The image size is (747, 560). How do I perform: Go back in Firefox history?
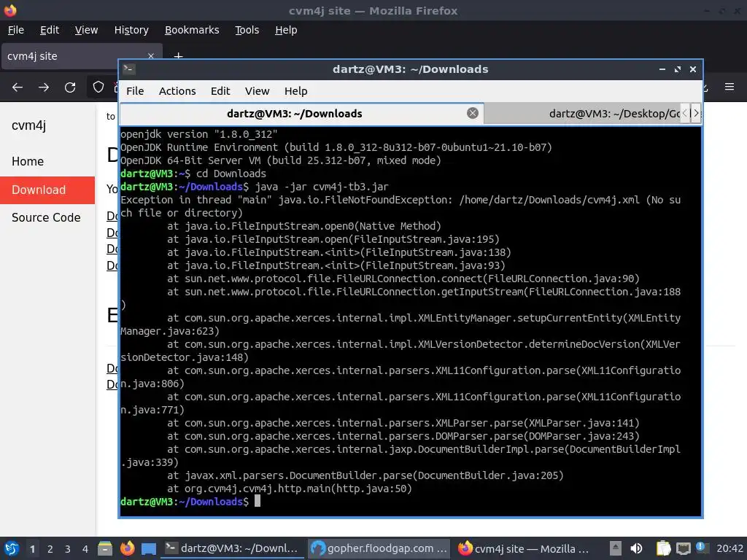[18, 87]
